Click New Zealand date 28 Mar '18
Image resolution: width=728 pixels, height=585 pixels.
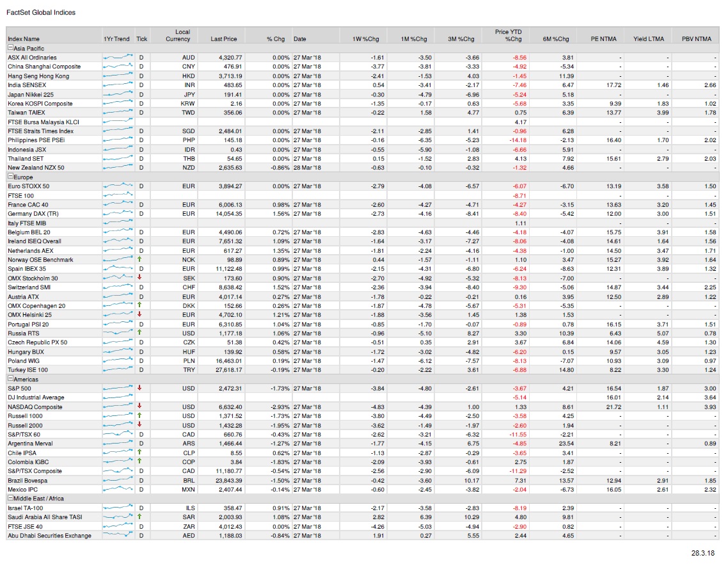tap(307, 168)
